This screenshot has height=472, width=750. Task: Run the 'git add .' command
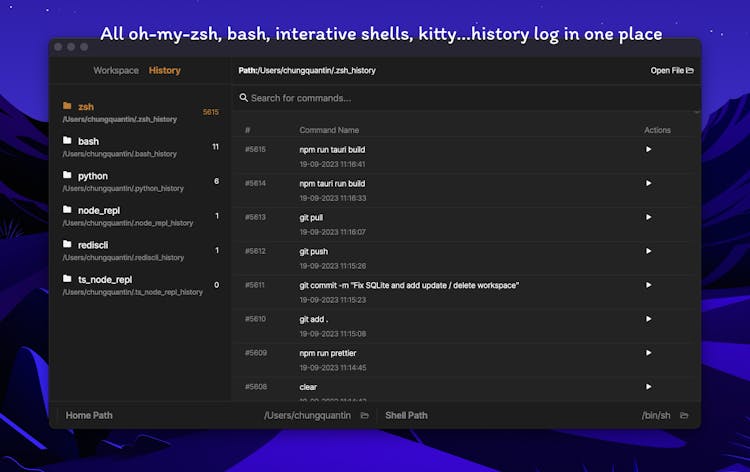tap(648, 319)
